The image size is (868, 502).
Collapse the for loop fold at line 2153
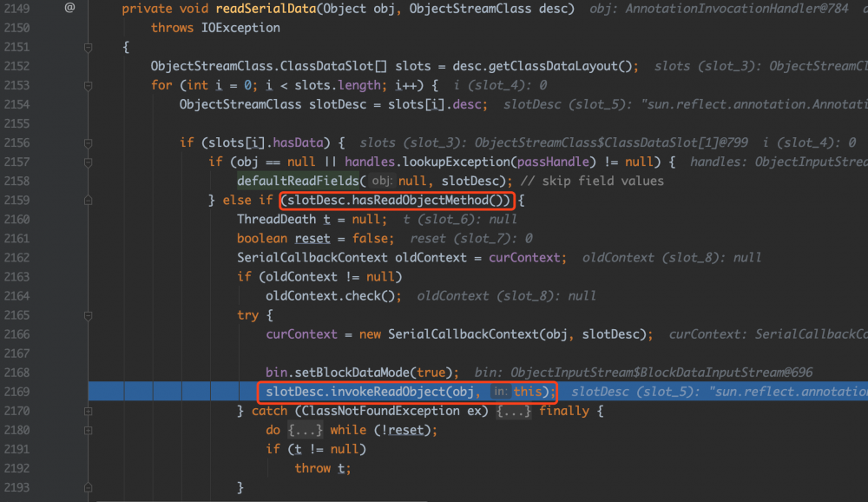(x=88, y=86)
